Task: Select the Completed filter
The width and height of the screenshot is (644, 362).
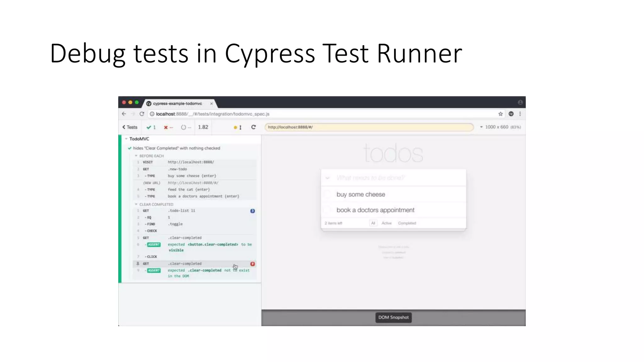Action: (407, 223)
